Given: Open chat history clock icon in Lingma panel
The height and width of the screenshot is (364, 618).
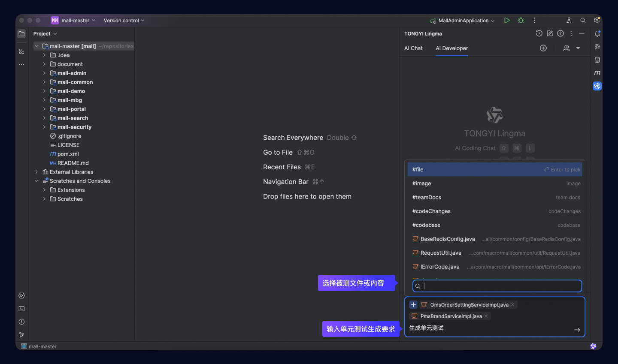Looking at the screenshot, I should pos(539,33).
